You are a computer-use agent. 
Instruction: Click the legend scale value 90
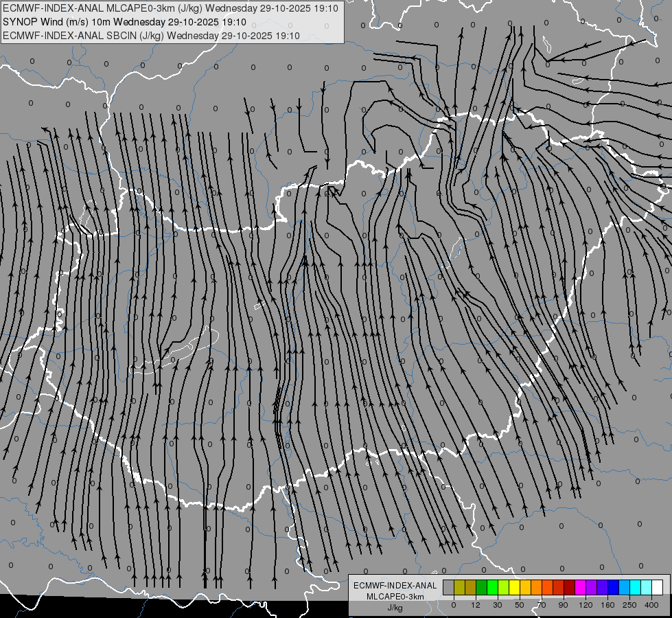(563, 605)
